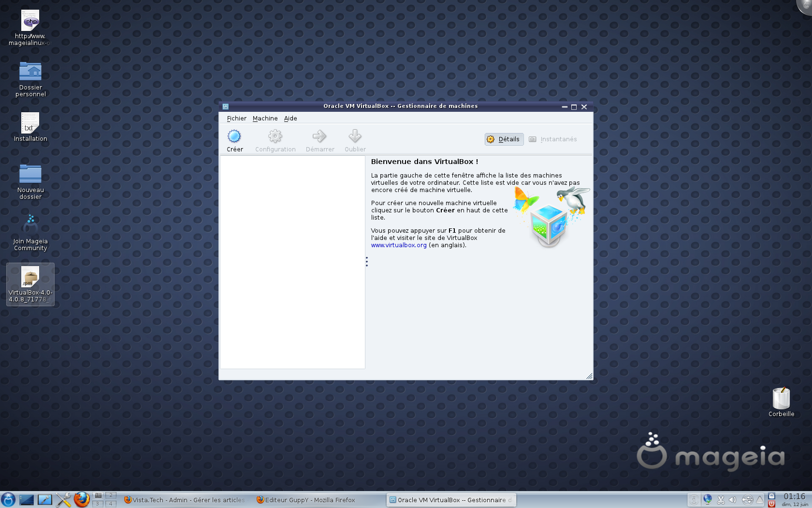
Task: Open the USB device notifier tray icon
Action: pos(747,500)
